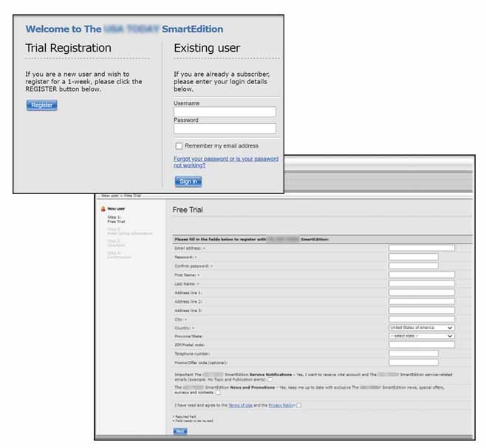Viewport: 486px width, 448px height.
Task: Tick the agree to Terms checkbox
Action: pos(299,405)
